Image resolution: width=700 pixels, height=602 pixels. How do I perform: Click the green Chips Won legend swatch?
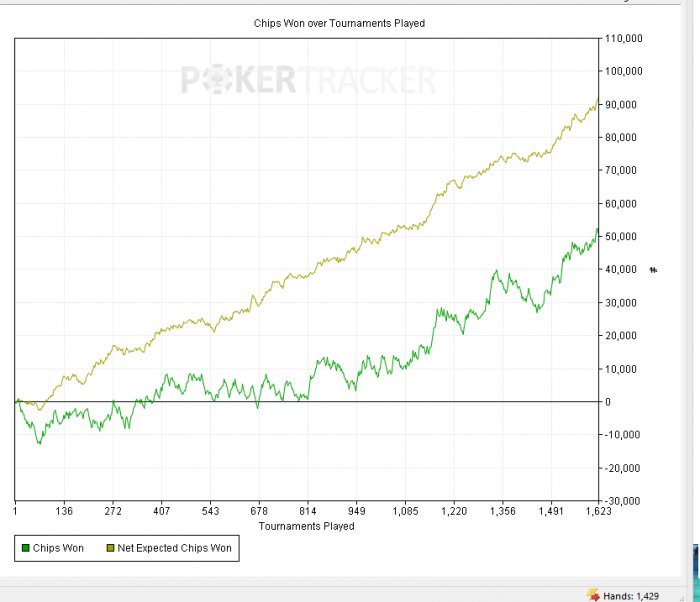pos(25,548)
